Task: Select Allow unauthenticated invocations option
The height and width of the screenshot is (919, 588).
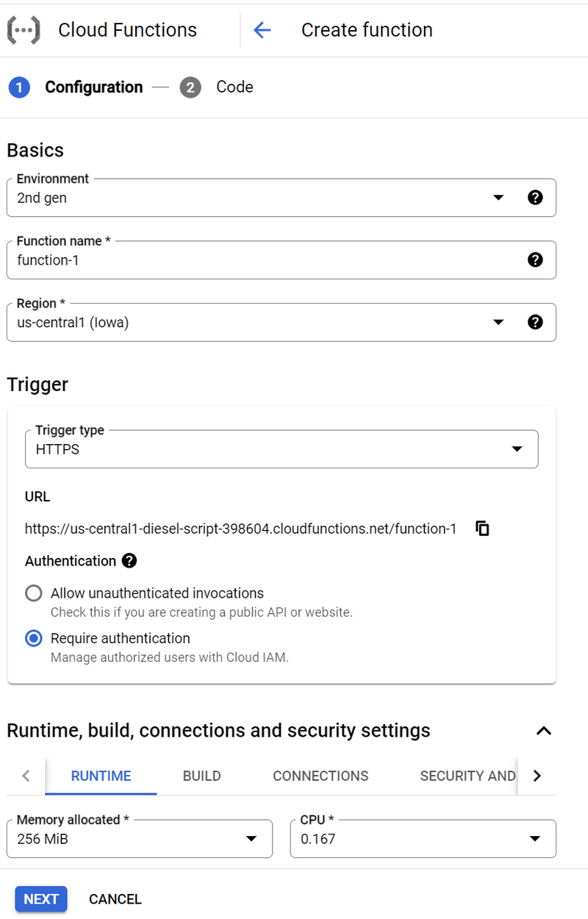Action: click(x=34, y=593)
